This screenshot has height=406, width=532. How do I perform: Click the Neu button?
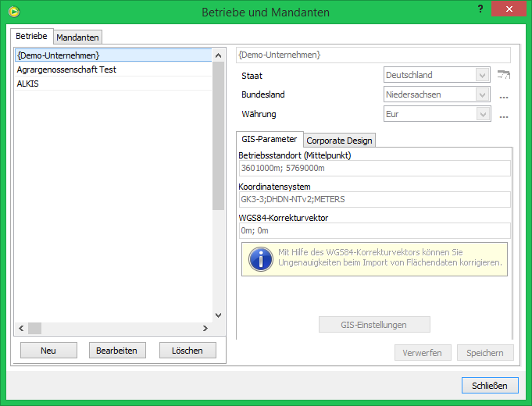(48, 351)
